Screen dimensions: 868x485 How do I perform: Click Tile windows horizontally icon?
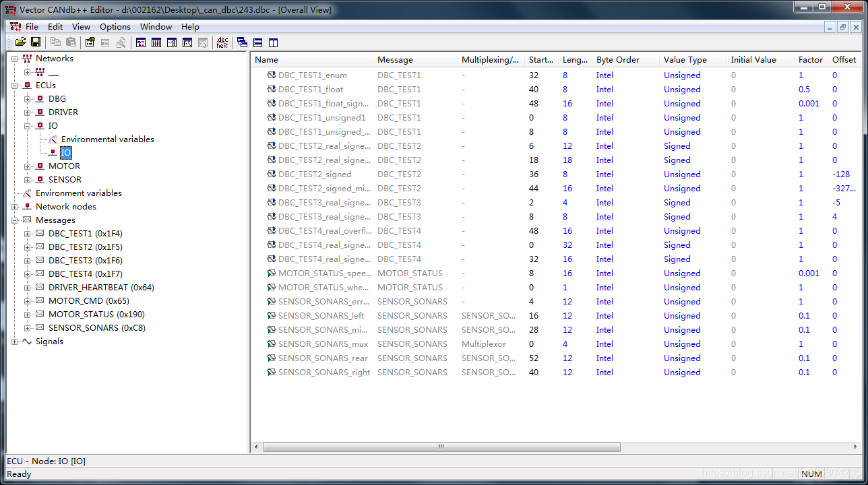[257, 42]
